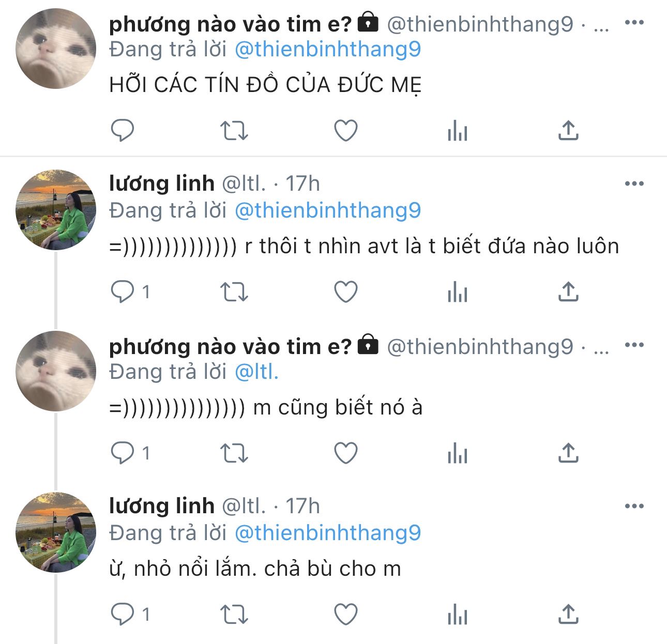Viewport: 667px width, 644px height.
Task: Retweet lương linh's "nhìn avt" reply
Action: pyautogui.click(x=234, y=292)
